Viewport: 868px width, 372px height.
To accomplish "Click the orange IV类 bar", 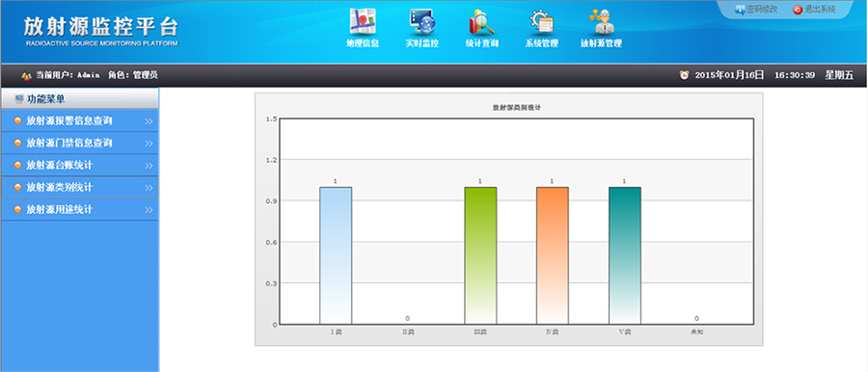I will (x=553, y=255).
